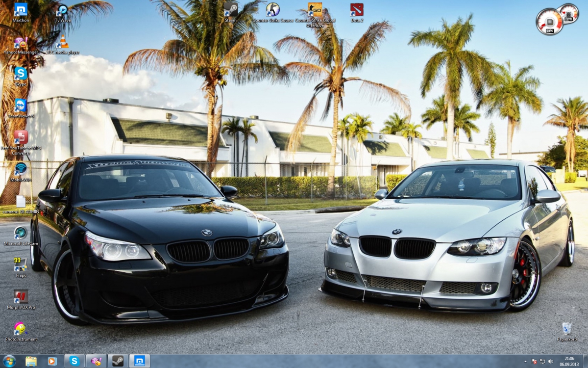The image size is (588, 368).
Task: Switch to Steam in the taskbar
Action: click(118, 361)
